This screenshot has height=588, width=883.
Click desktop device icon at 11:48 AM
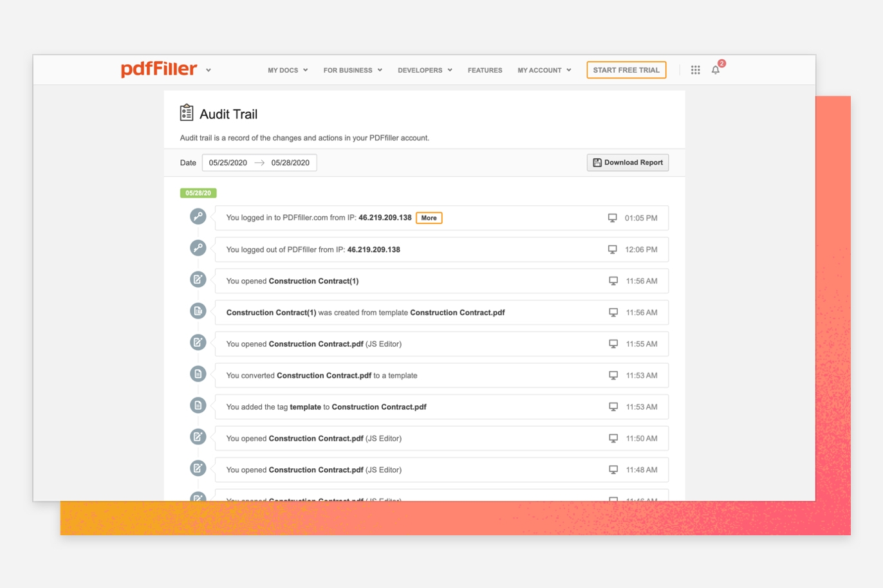613,470
